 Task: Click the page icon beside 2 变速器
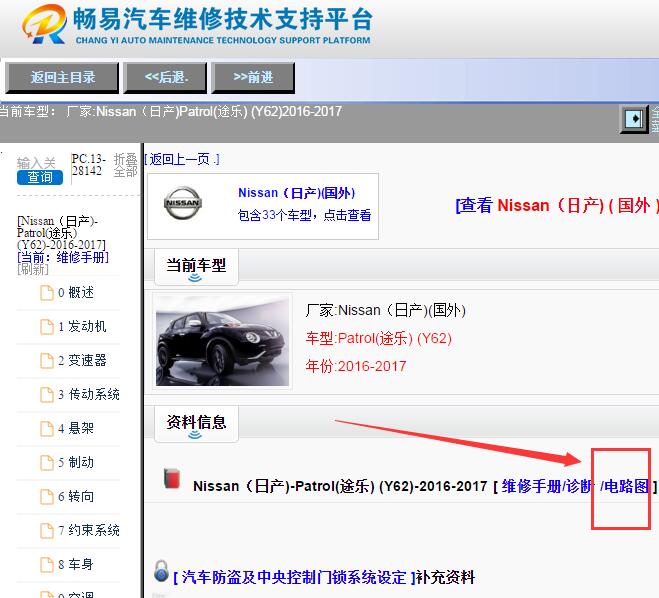(x=47, y=361)
